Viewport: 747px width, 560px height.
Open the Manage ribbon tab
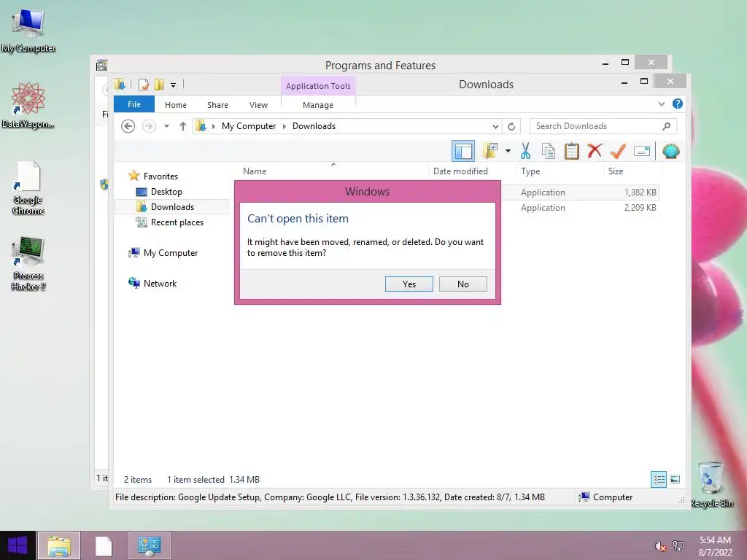tap(318, 105)
